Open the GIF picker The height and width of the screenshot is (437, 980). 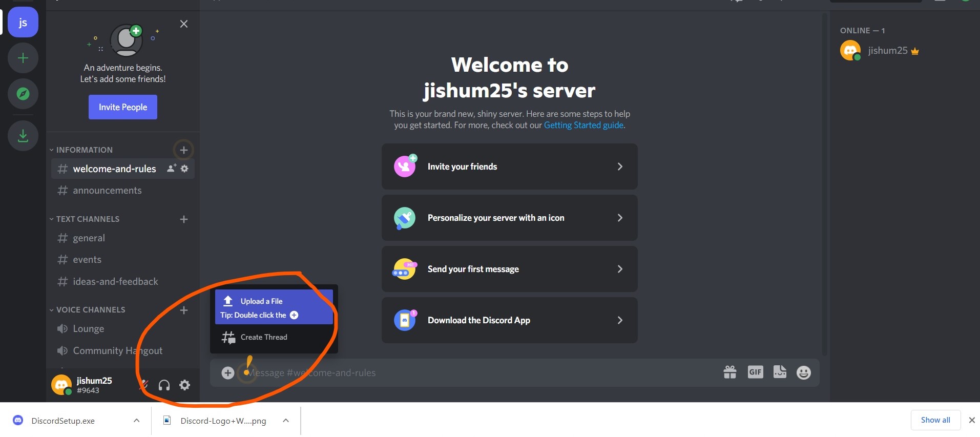click(756, 372)
